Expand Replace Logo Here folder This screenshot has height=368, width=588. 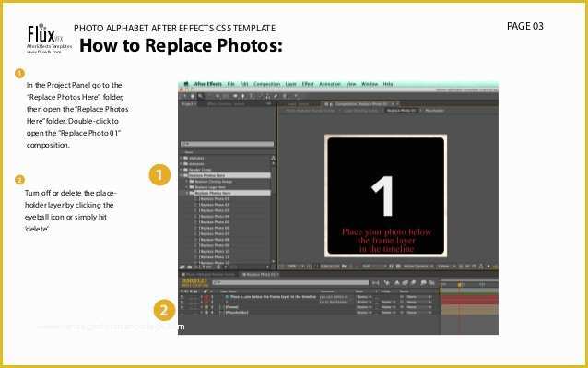click(x=187, y=187)
